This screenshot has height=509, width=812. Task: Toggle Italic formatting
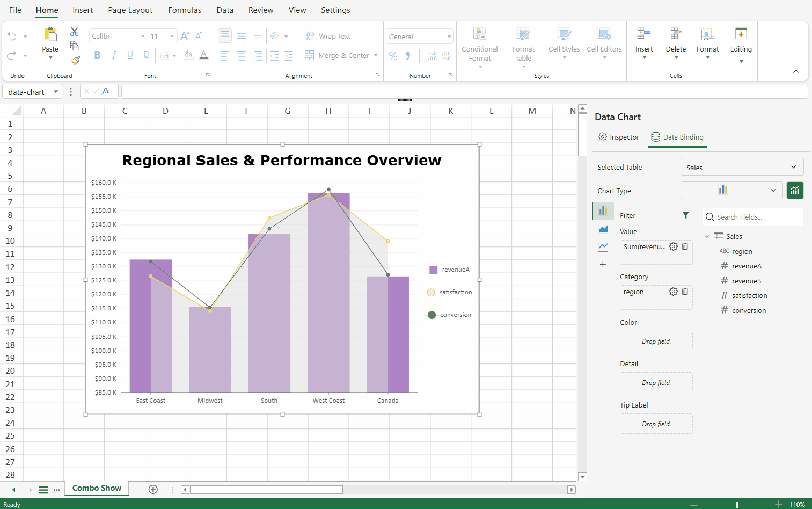point(114,55)
